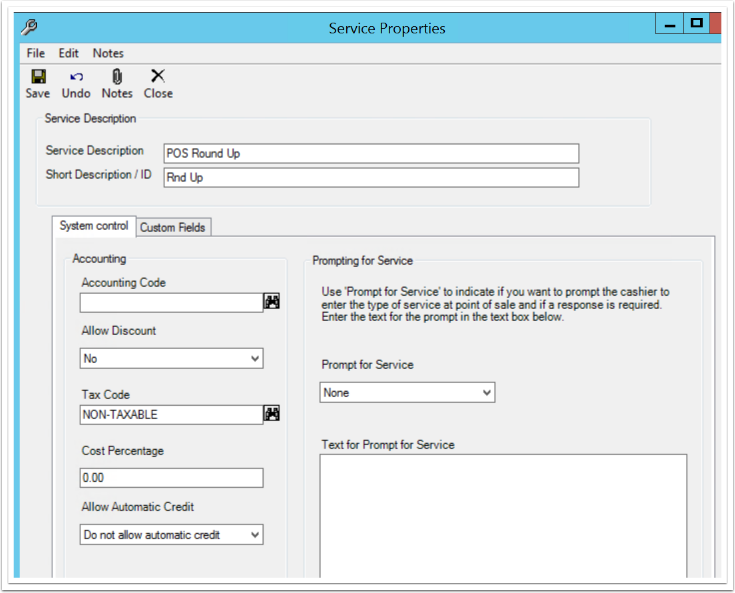
Task: Click the Close X toolbar icon
Action: pyautogui.click(x=158, y=75)
